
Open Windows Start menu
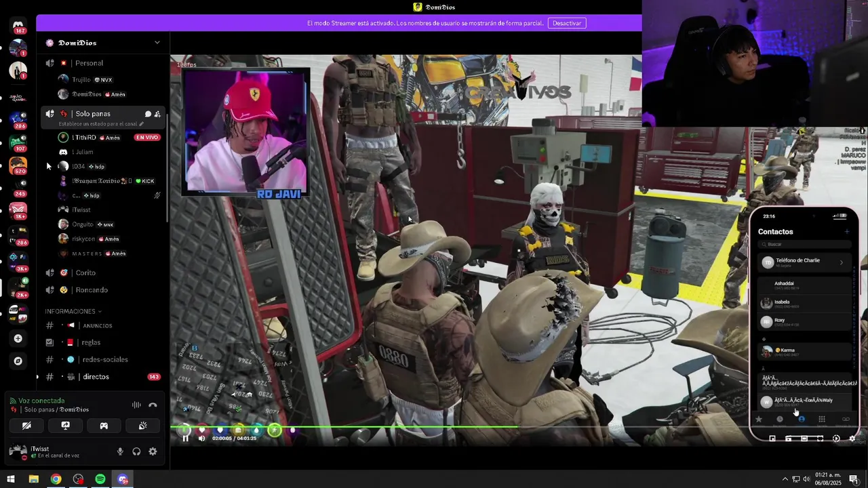pos(11,479)
